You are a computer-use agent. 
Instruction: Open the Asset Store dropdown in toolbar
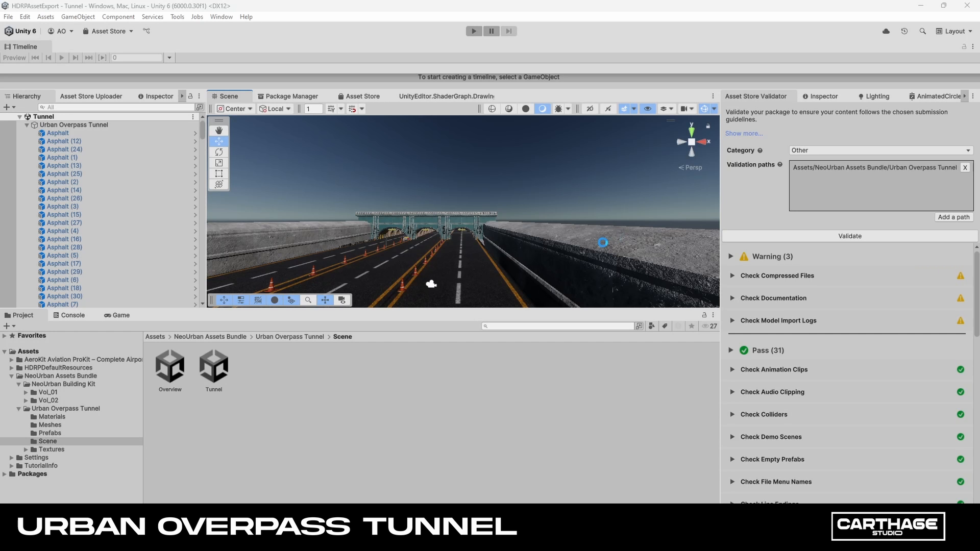point(108,31)
